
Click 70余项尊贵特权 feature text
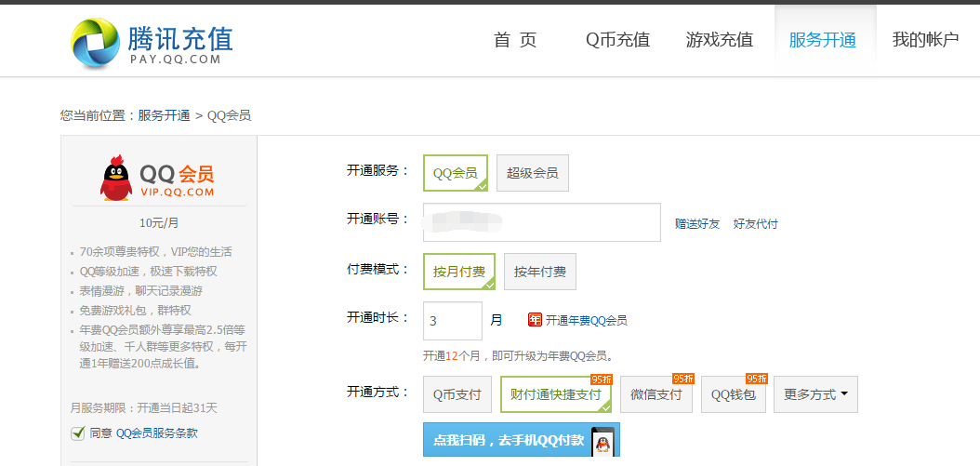coord(155,252)
